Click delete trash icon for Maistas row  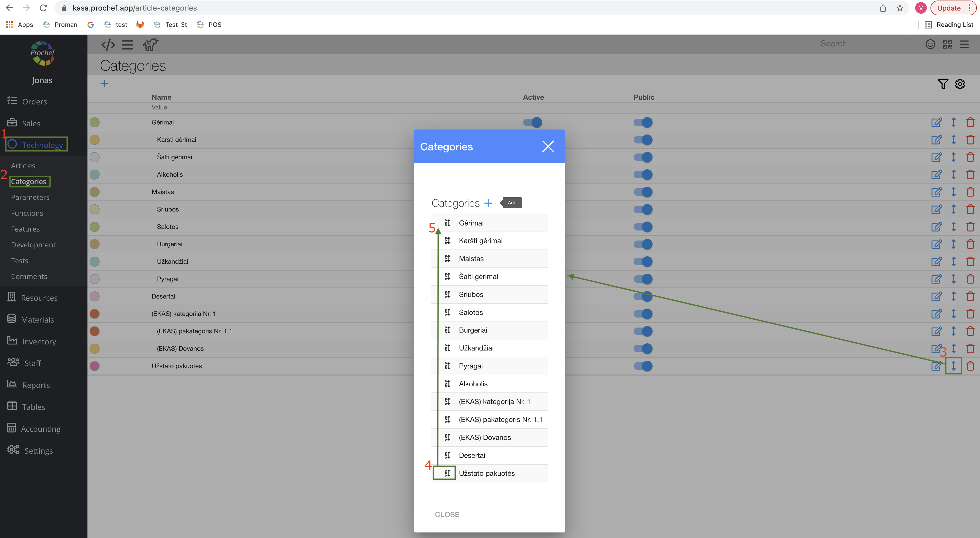click(x=970, y=192)
